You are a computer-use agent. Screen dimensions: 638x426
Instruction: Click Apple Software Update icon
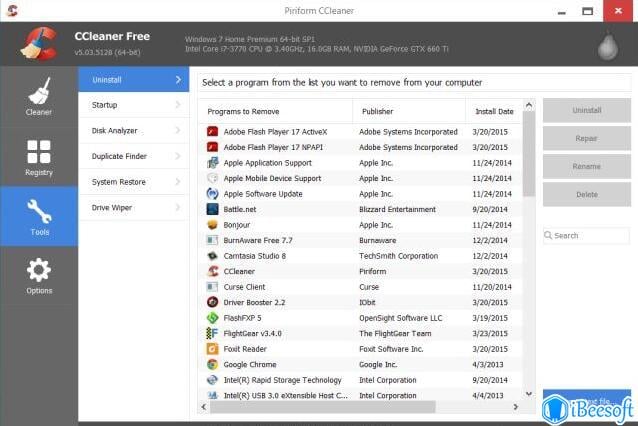tap(212, 194)
